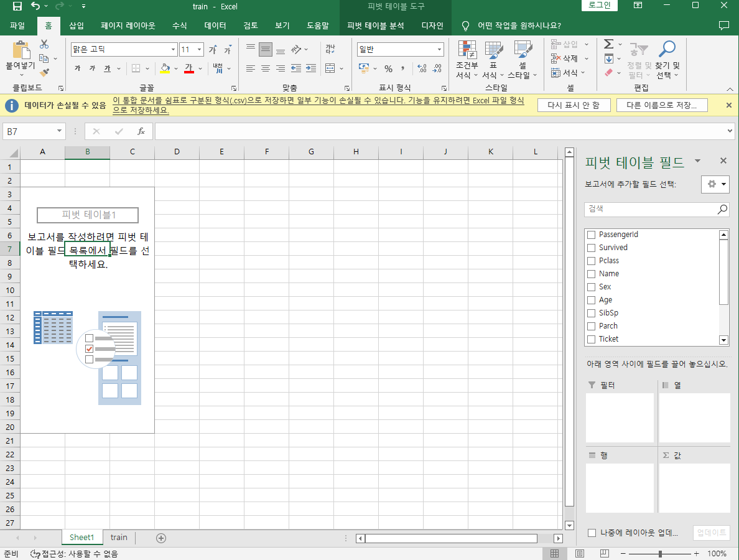Check the SibSp field checkbox
The height and width of the screenshot is (560, 739).
(x=591, y=313)
